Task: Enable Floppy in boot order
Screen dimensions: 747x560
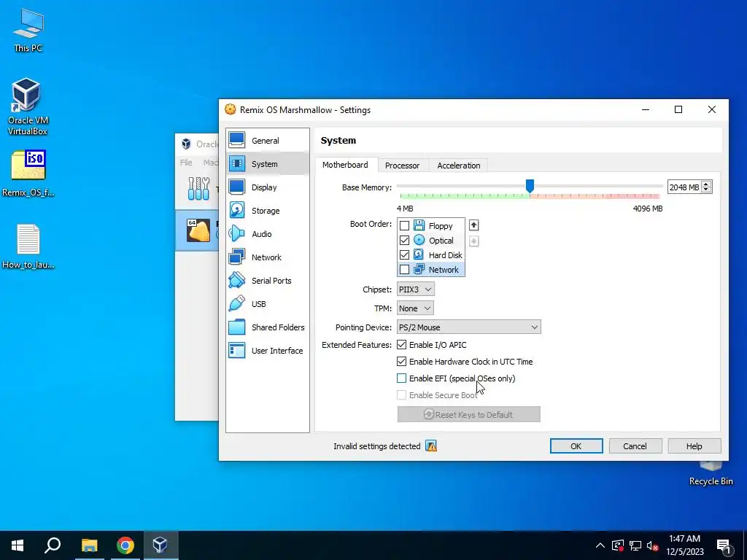Action: point(404,226)
